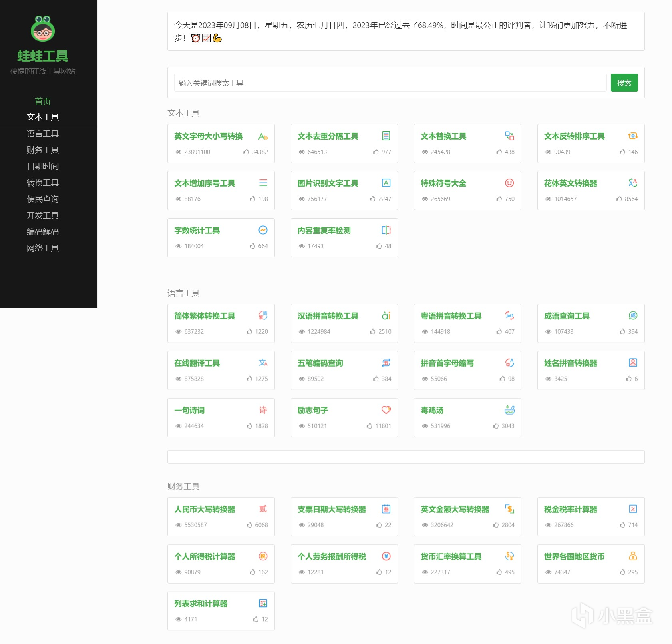Click the letter-case icon on 英文字母大小写转换
The width and height of the screenshot is (672, 644).
click(263, 136)
